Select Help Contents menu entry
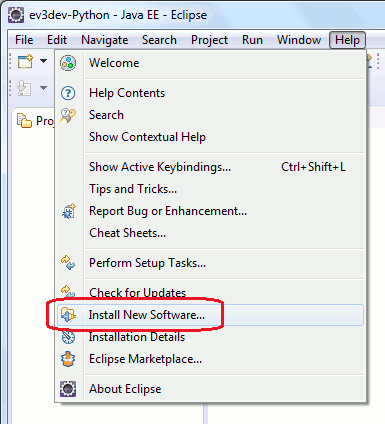This screenshot has height=424, width=385. pos(210,93)
